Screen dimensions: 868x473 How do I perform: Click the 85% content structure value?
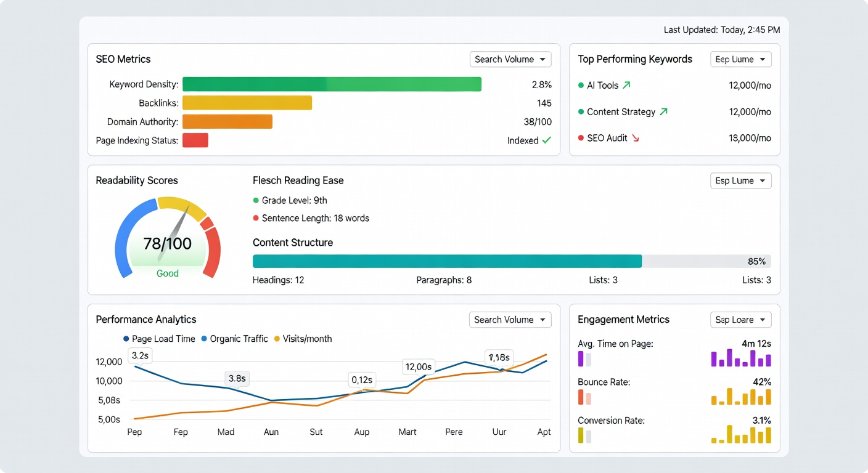(x=756, y=262)
